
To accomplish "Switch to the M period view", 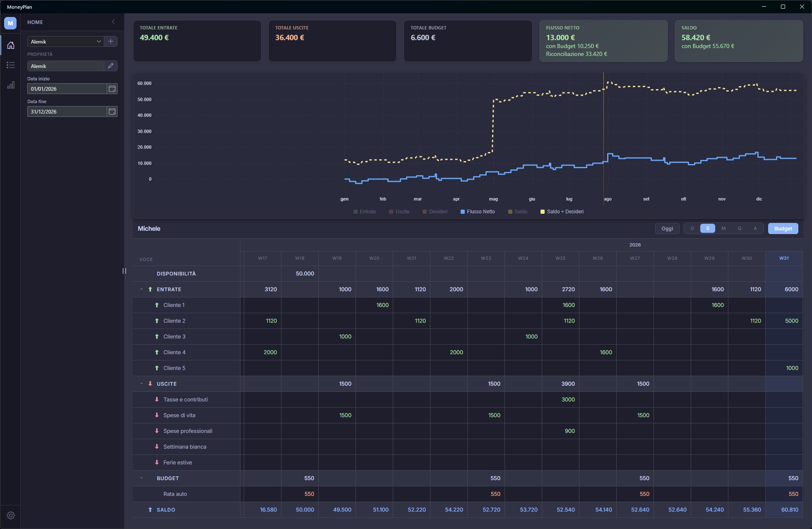I will coord(723,229).
